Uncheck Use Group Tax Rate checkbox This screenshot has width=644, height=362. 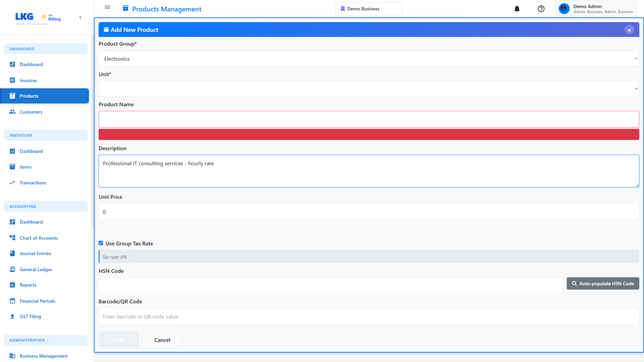pyautogui.click(x=101, y=243)
